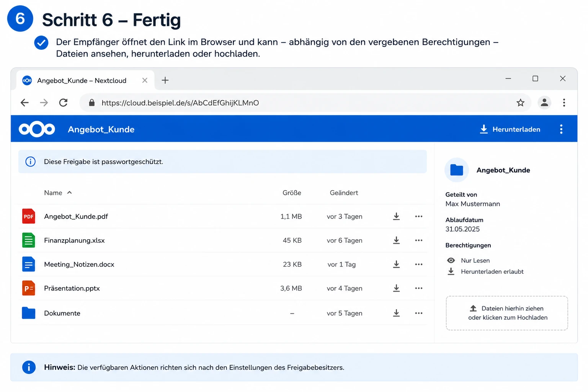This screenshot has width=588, height=392.
Task: Minimize the browser window
Action: 508,78
